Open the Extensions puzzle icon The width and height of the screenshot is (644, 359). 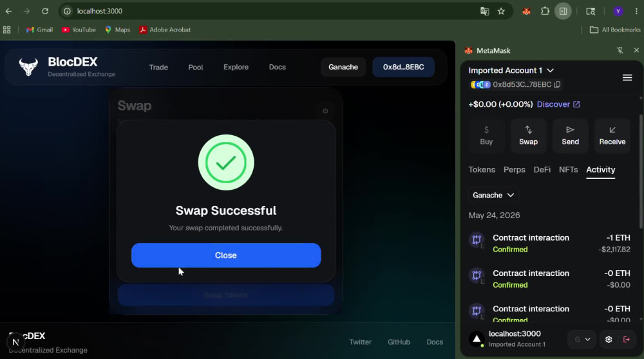545,11
